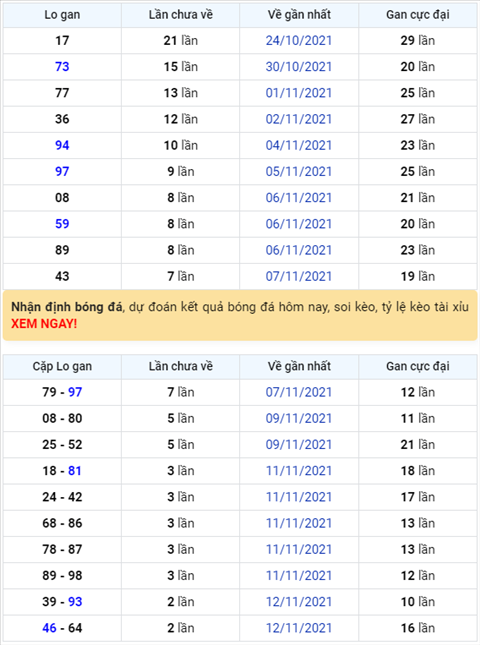The image size is (480, 645).
Task: Click the '27 lần' cell
Action: click(418, 119)
